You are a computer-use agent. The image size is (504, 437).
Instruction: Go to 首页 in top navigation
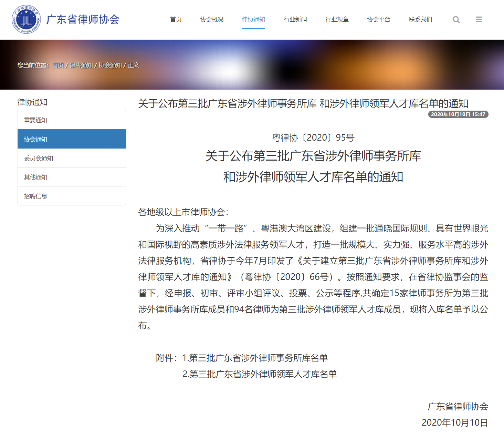(176, 20)
